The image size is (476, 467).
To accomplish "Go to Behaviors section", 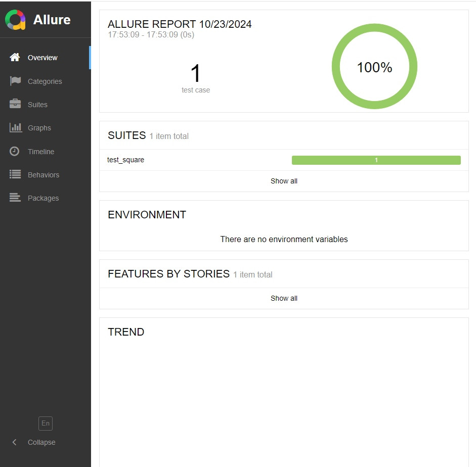I will [46, 175].
